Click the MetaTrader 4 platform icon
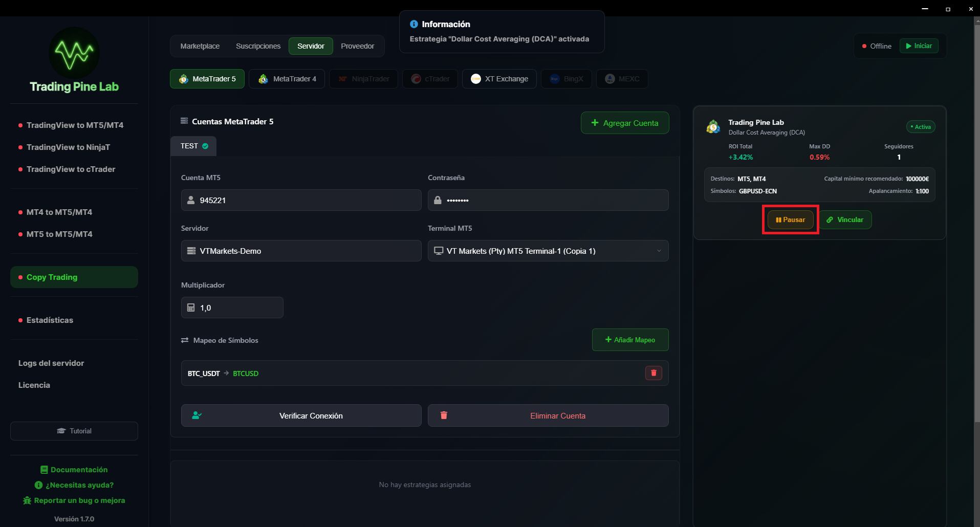The width and height of the screenshot is (980, 527). tap(263, 79)
